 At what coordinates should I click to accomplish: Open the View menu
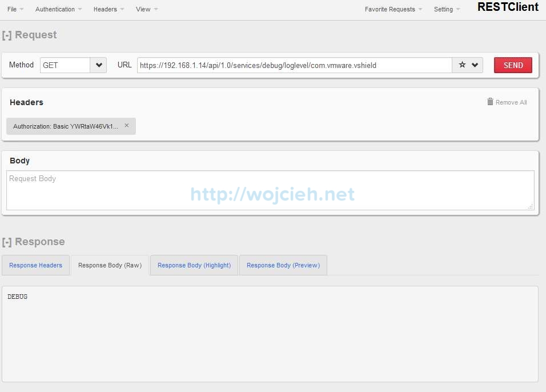pyautogui.click(x=147, y=9)
